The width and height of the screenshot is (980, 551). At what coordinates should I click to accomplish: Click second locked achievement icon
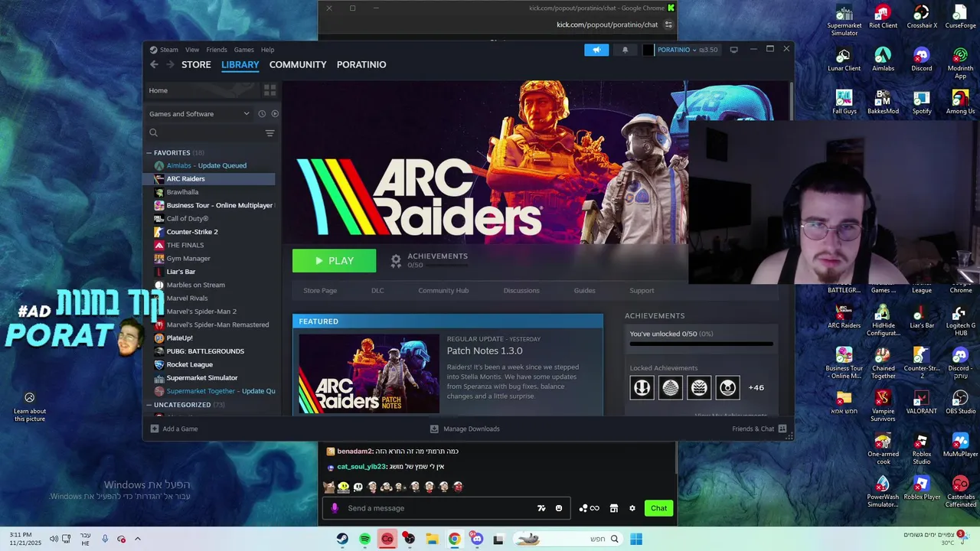pyautogui.click(x=670, y=388)
